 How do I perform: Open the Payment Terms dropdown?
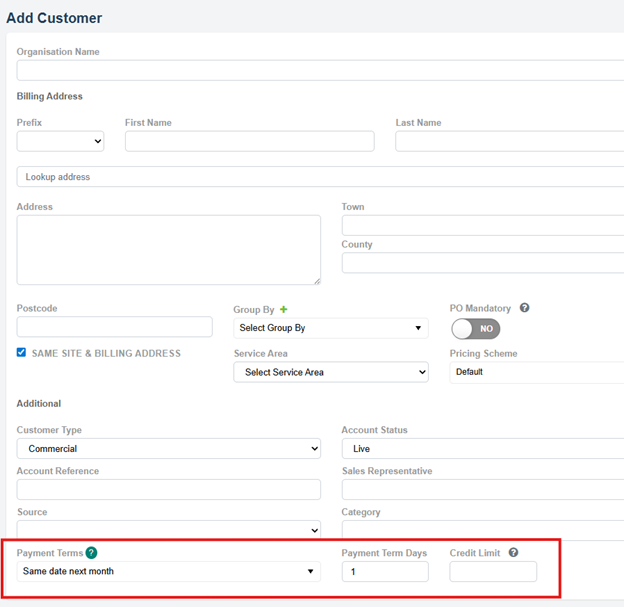168,572
